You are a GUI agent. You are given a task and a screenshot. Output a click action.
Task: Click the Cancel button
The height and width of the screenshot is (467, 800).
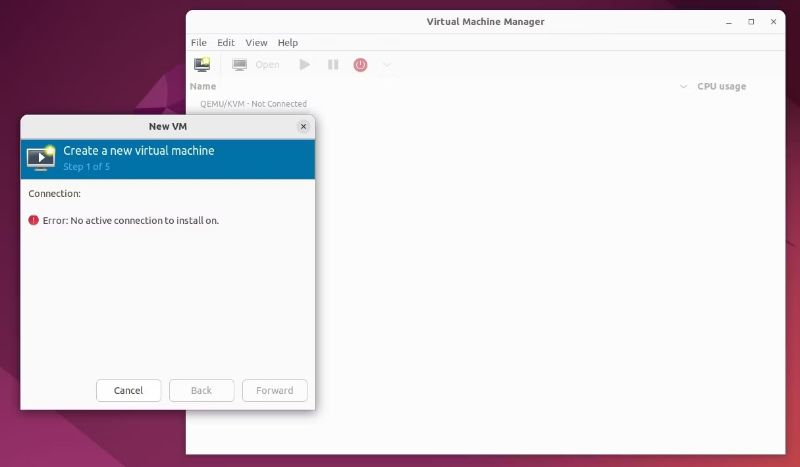pos(128,390)
